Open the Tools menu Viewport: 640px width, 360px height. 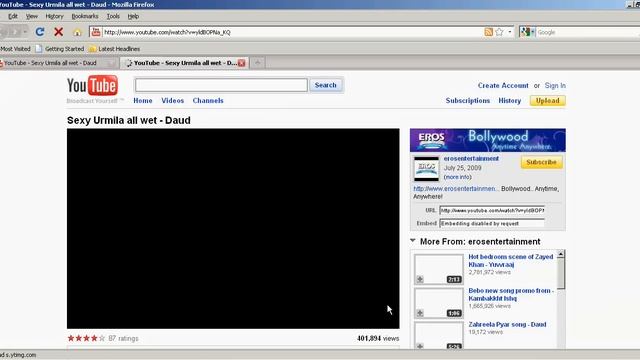[x=113, y=16]
